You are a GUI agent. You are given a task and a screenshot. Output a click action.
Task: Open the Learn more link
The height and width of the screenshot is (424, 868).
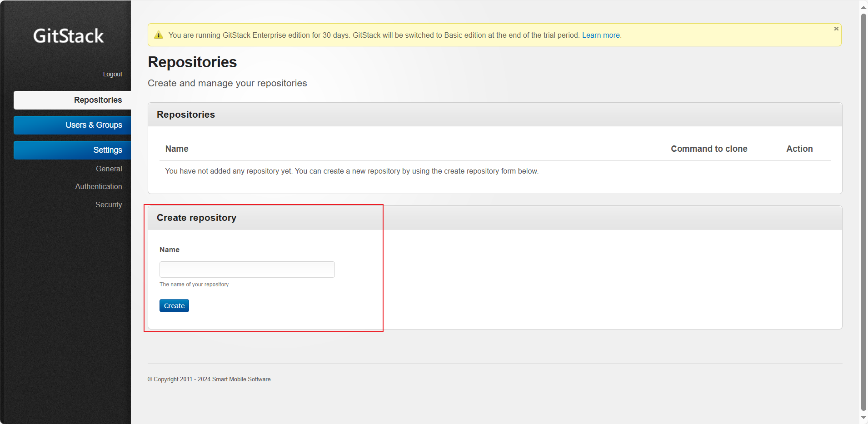pos(601,35)
